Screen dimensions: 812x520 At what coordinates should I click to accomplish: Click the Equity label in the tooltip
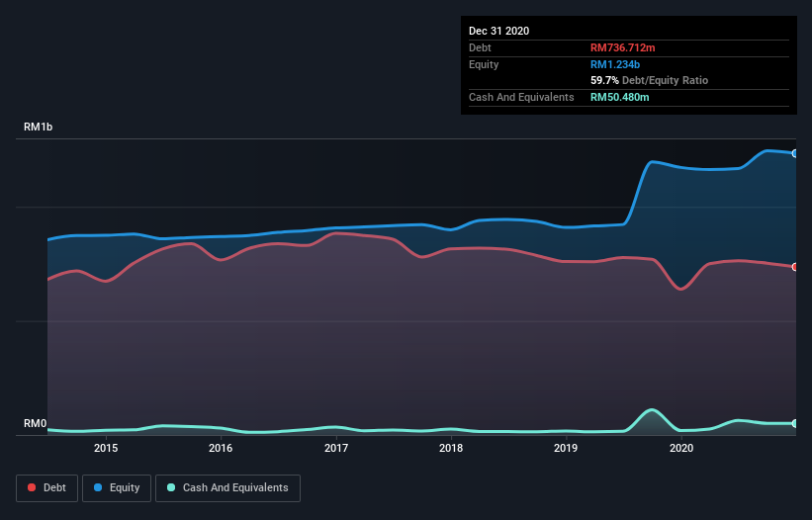point(484,64)
